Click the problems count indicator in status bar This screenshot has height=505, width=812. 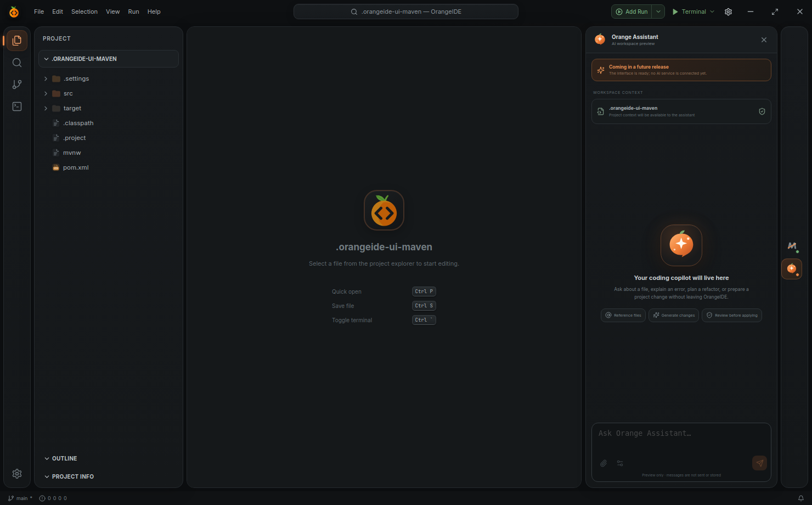click(53, 498)
